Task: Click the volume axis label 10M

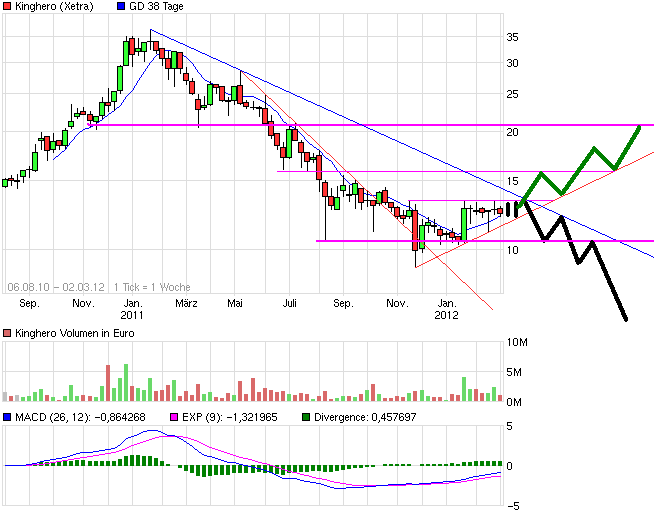Action: click(517, 342)
